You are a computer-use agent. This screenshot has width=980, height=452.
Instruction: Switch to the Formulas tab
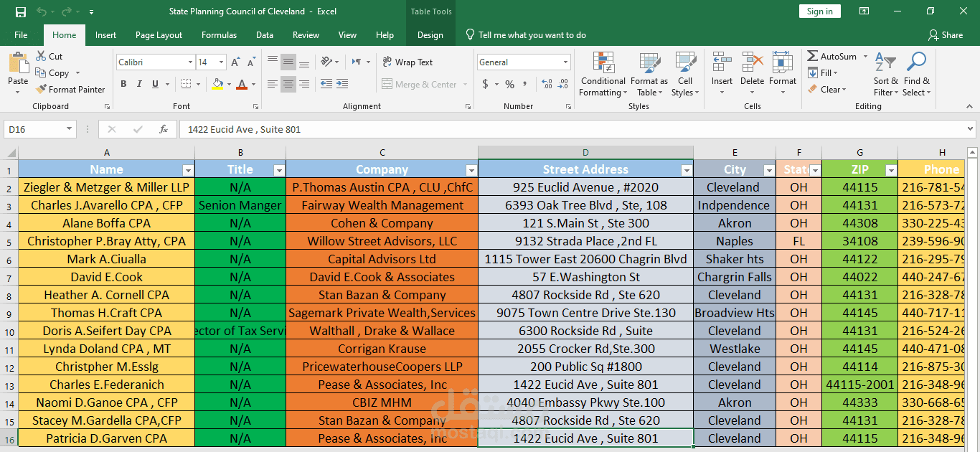click(219, 35)
